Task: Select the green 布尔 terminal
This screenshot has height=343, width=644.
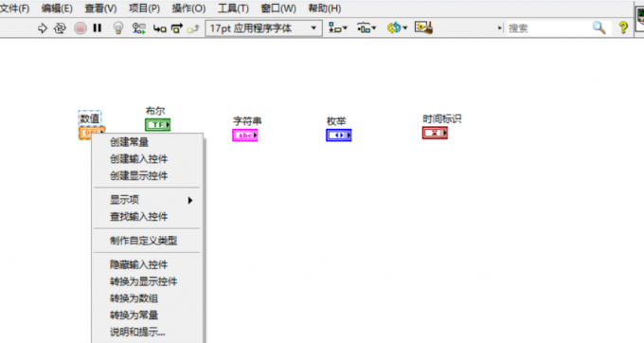Action: click(x=158, y=124)
